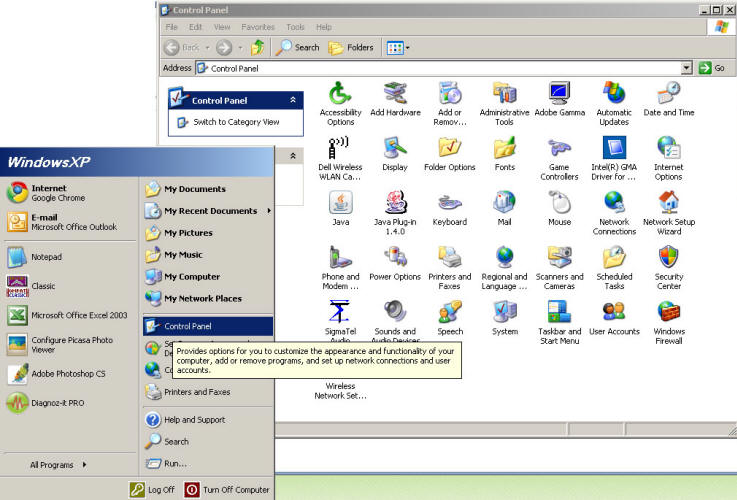The height and width of the screenshot is (500, 737).
Task: Open the Tools menu
Action: pos(295,27)
